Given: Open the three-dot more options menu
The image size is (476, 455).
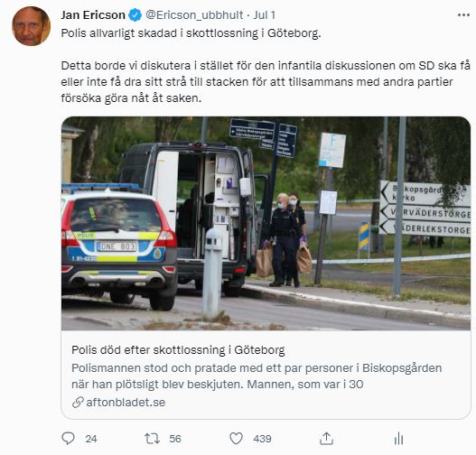Looking at the screenshot, I should click(x=463, y=14).
